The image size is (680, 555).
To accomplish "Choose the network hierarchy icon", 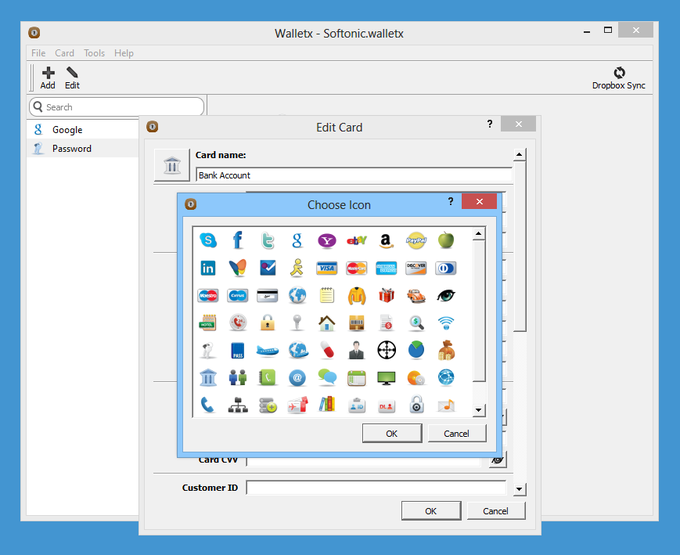I will (x=238, y=405).
